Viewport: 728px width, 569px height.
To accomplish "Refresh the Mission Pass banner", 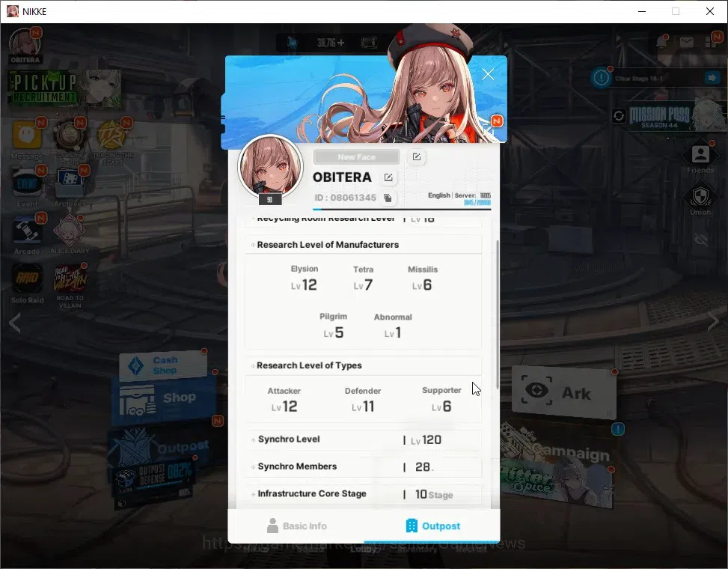I will point(619,115).
